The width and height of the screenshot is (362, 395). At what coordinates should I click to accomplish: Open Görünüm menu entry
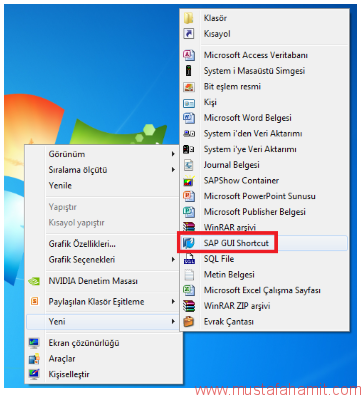pyautogui.click(x=104, y=154)
